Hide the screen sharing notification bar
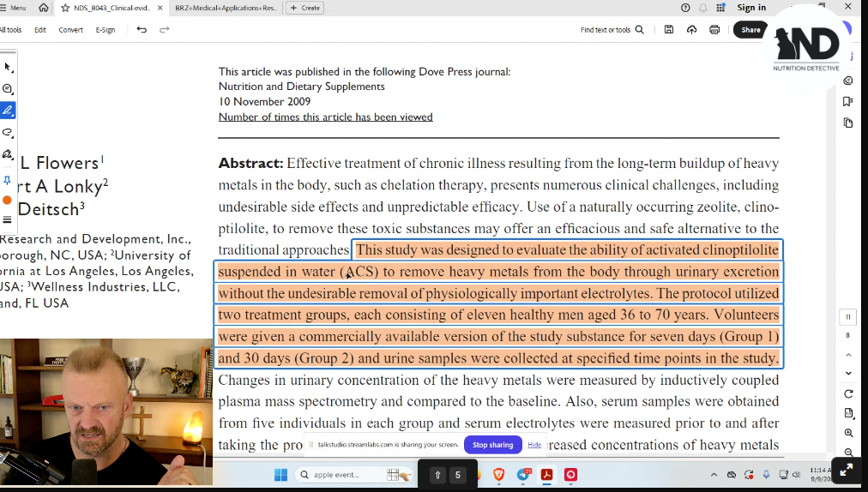868x492 pixels. point(534,445)
